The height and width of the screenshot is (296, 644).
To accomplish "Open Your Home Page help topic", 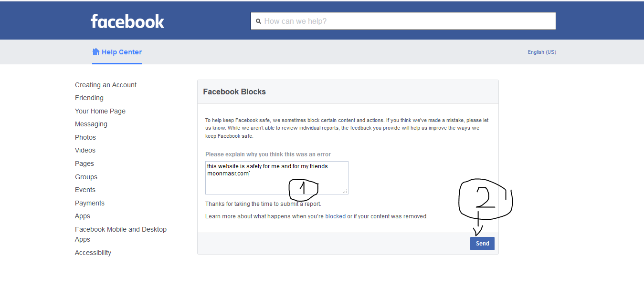I will [x=100, y=111].
